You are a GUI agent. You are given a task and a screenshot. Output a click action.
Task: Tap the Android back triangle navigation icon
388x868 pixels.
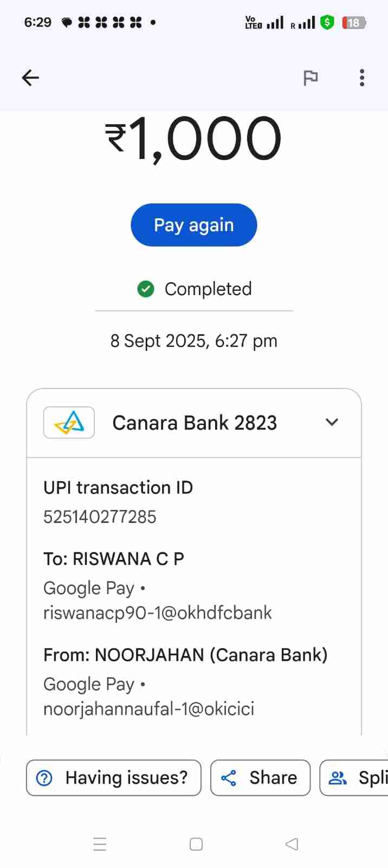[x=292, y=844]
